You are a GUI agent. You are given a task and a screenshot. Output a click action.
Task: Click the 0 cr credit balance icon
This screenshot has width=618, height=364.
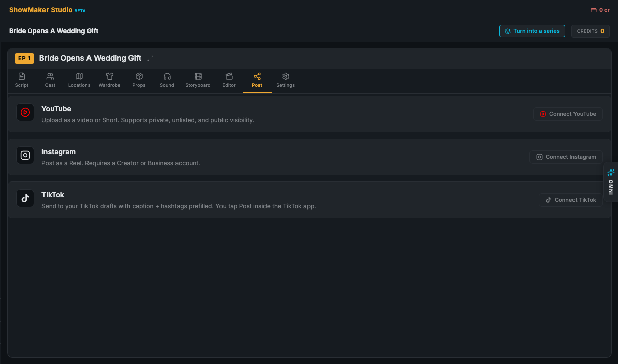[x=594, y=10]
